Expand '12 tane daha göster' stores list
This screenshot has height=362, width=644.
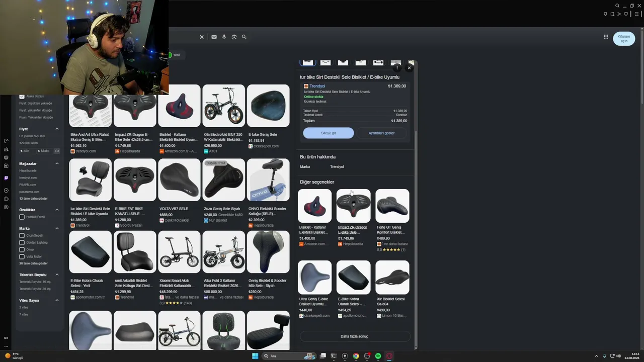coord(34,199)
